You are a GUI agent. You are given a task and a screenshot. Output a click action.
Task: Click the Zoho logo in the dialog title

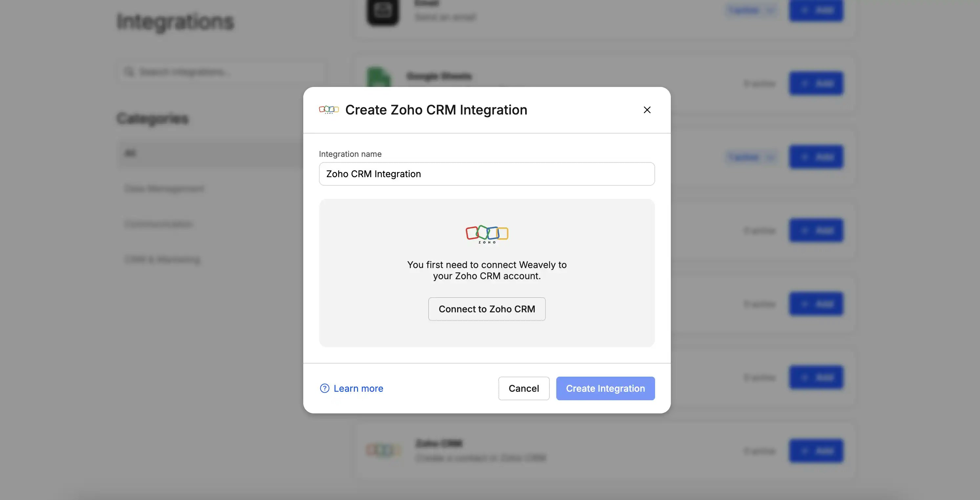click(329, 110)
